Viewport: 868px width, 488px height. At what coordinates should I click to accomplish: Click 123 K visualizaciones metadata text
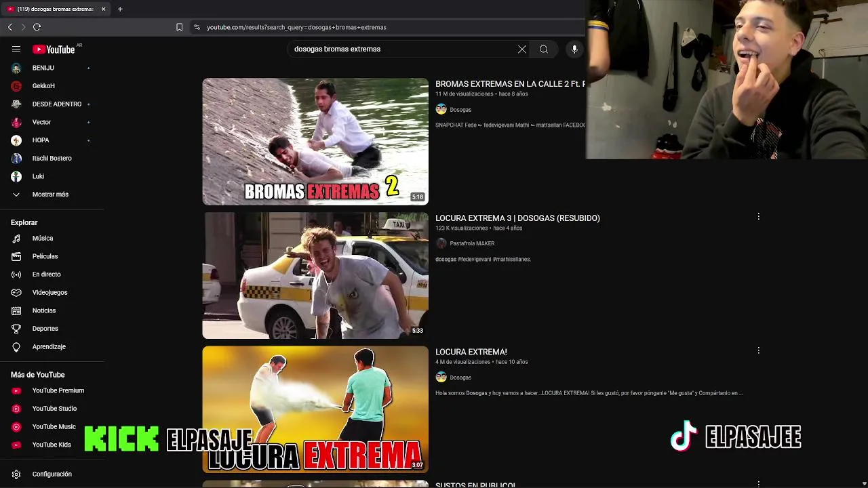pyautogui.click(x=462, y=228)
